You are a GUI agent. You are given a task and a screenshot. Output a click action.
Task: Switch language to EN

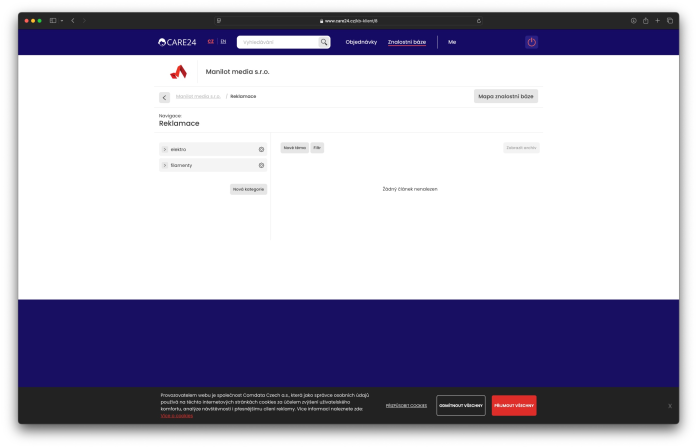point(223,41)
